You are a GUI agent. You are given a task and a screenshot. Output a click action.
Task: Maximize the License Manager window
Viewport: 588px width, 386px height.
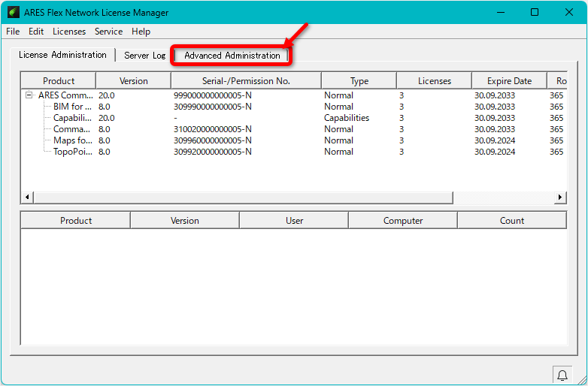coord(535,12)
